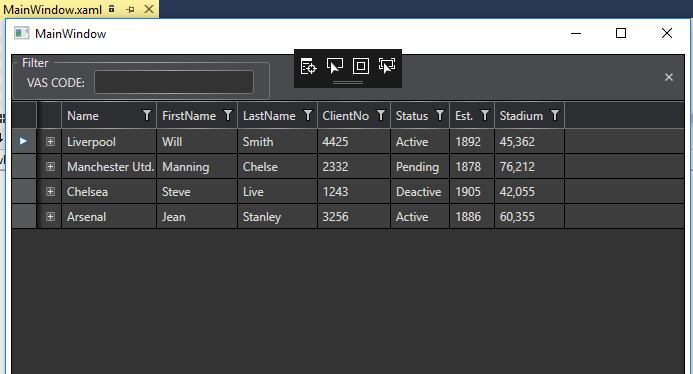
Task: Toggle track focused element icon
Action: coord(387,66)
